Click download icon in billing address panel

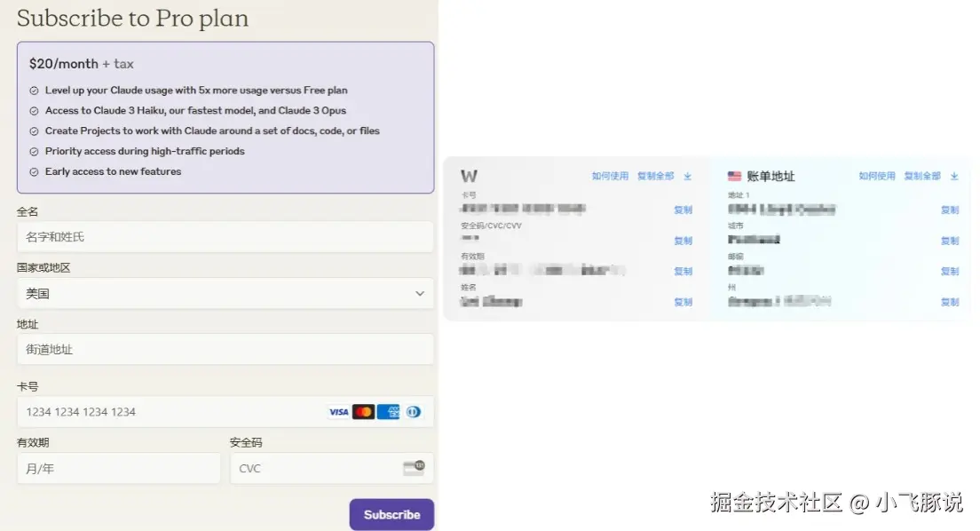tap(954, 177)
